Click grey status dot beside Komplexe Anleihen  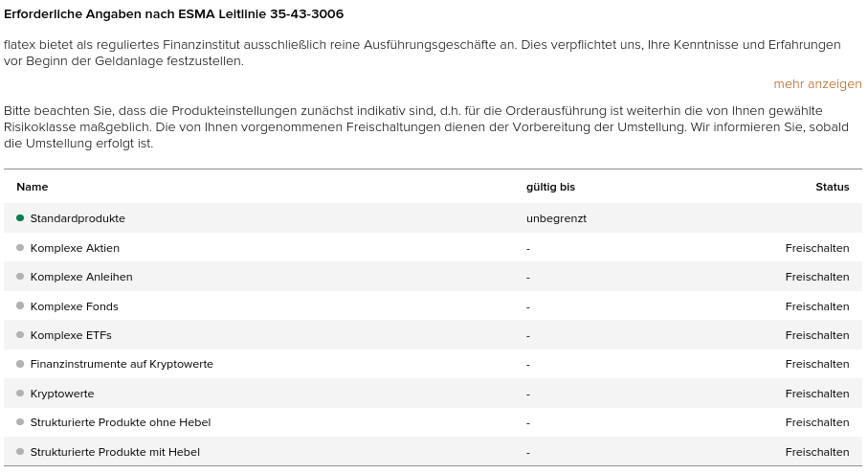click(20, 277)
